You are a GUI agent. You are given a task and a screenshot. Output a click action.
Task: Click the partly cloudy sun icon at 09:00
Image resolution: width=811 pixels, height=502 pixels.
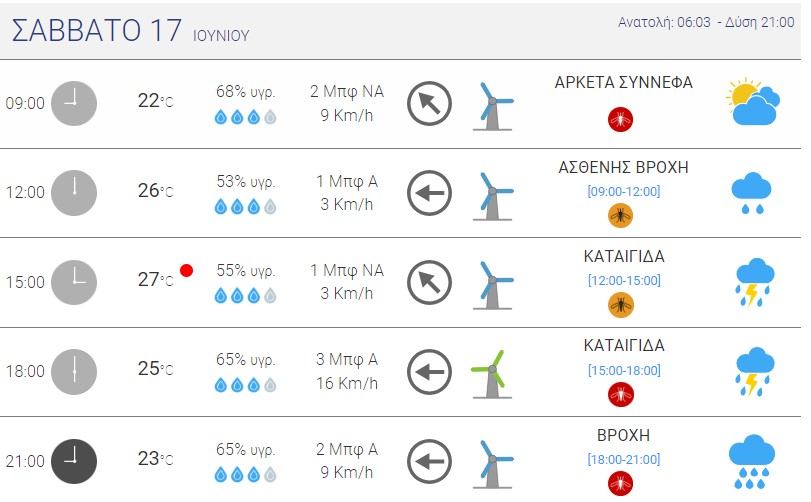[753, 102]
